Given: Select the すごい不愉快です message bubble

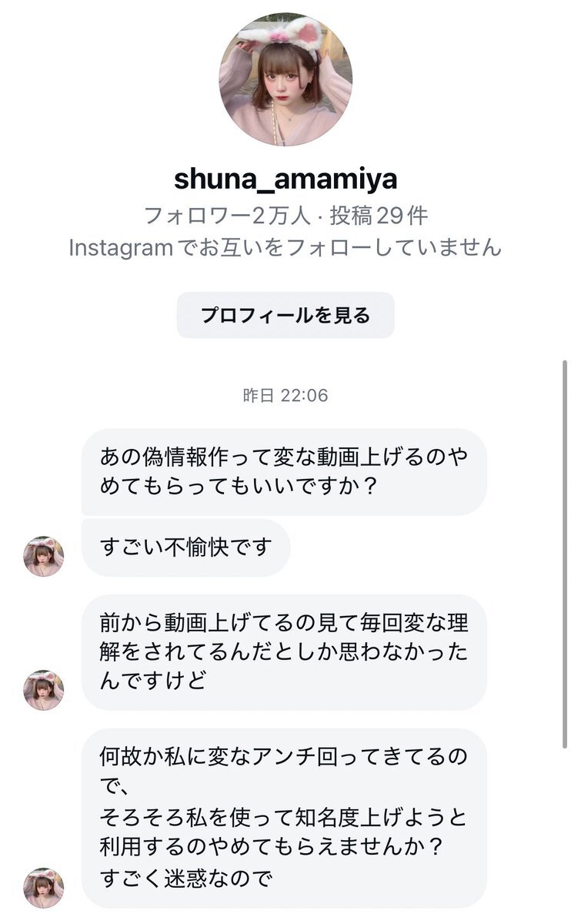Looking at the screenshot, I should click(x=185, y=547).
